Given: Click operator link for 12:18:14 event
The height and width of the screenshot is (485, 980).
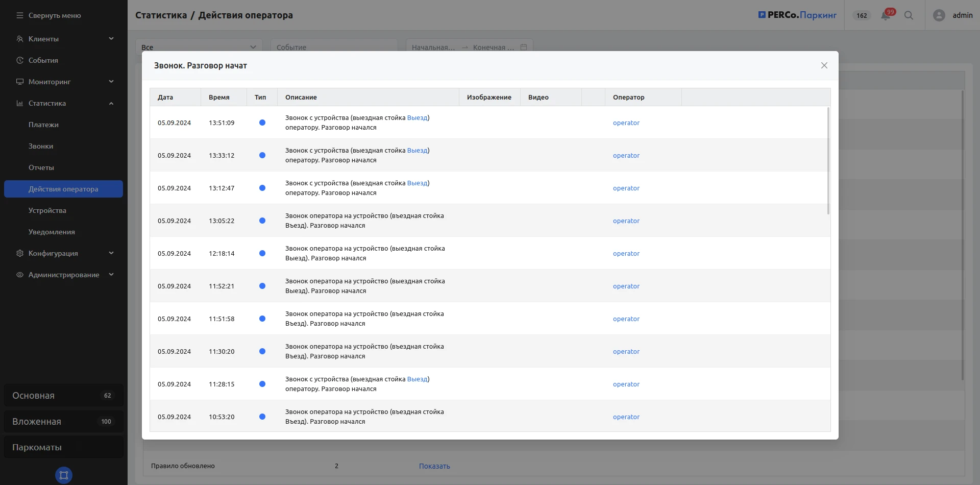Looking at the screenshot, I should pos(626,254).
